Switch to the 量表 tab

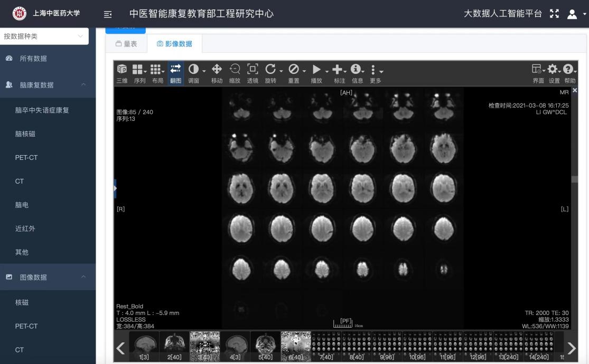[x=126, y=44]
